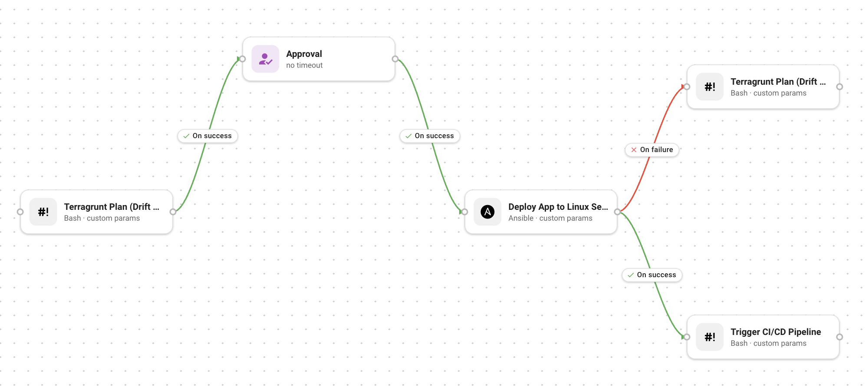Click 'Ansible · custom params' subtitle
Screen dimensions: 868x391
(550, 218)
